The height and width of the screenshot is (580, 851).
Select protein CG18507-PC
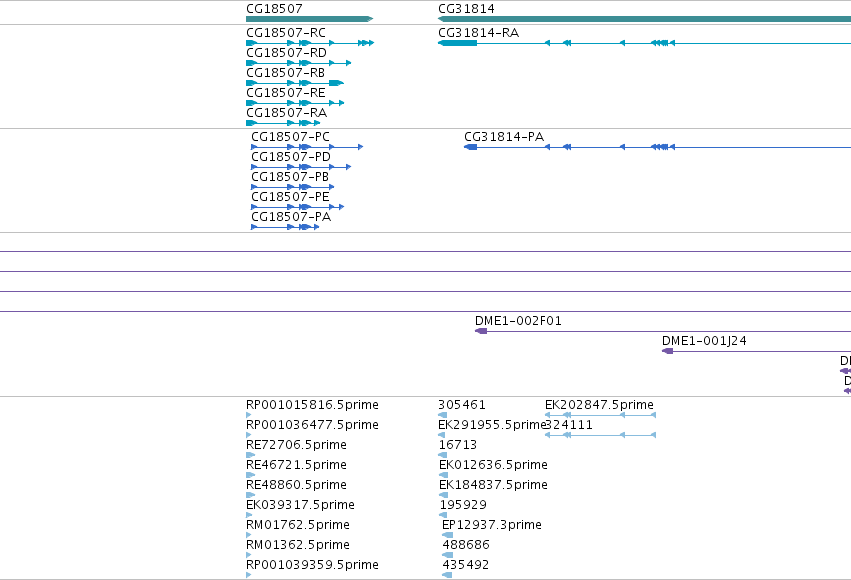pos(290,137)
